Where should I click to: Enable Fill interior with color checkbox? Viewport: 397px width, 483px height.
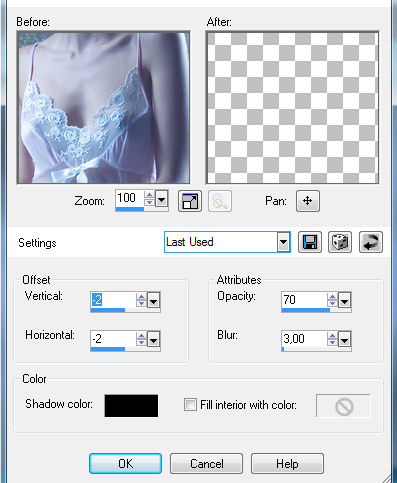pos(190,405)
